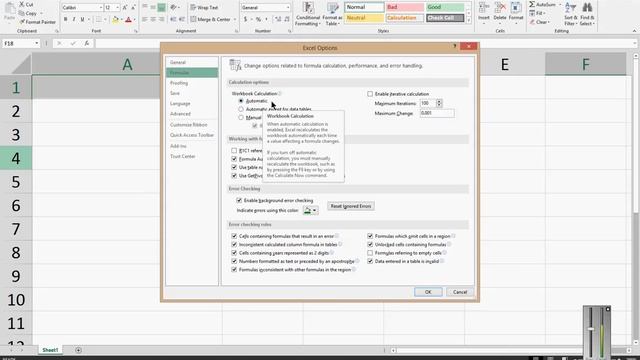Open Format as Table

pyautogui.click(x=332, y=14)
